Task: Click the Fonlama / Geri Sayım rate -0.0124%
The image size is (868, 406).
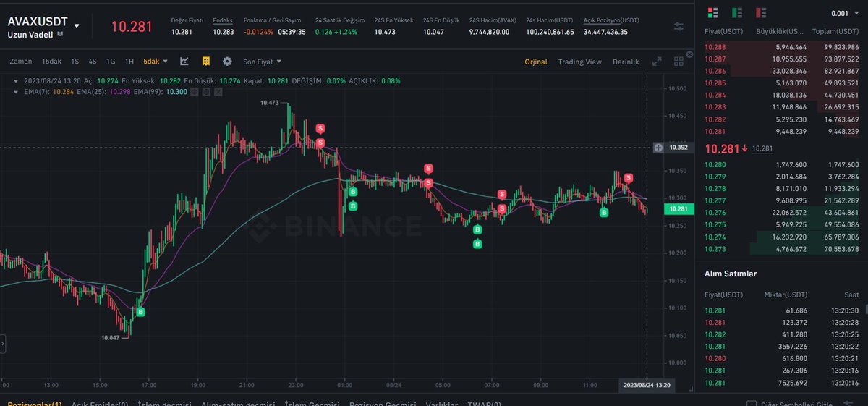Action: (x=259, y=32)
